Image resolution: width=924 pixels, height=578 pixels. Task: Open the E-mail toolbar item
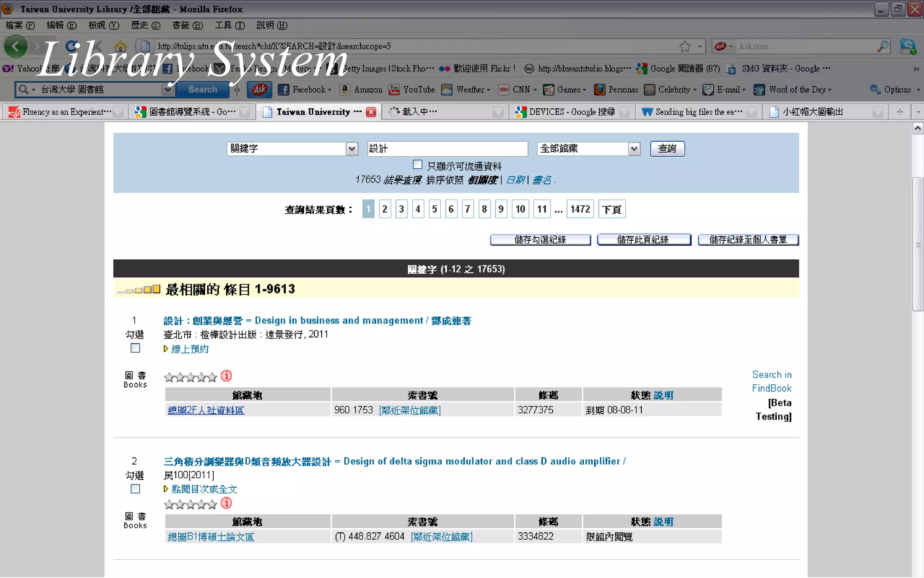pyautogui.click(x=724, y=89)
